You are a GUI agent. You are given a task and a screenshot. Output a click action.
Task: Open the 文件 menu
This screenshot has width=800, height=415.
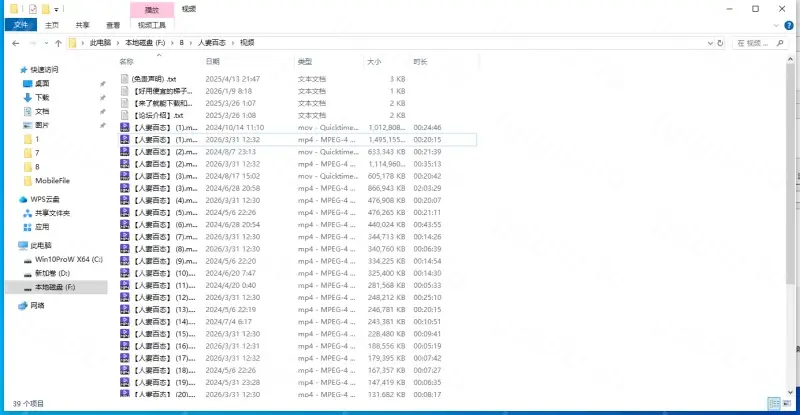pos(21,25)
